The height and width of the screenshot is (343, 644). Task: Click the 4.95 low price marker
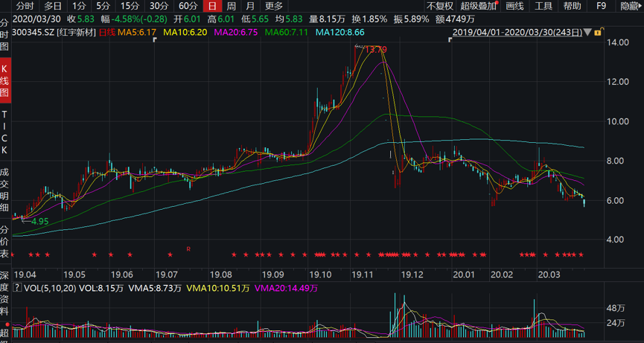pos(39,222)
